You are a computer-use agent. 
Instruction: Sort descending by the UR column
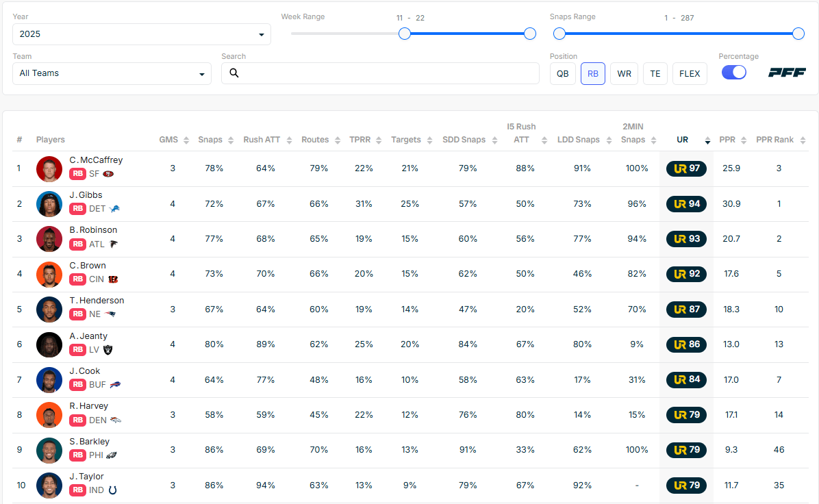point(707,140)
